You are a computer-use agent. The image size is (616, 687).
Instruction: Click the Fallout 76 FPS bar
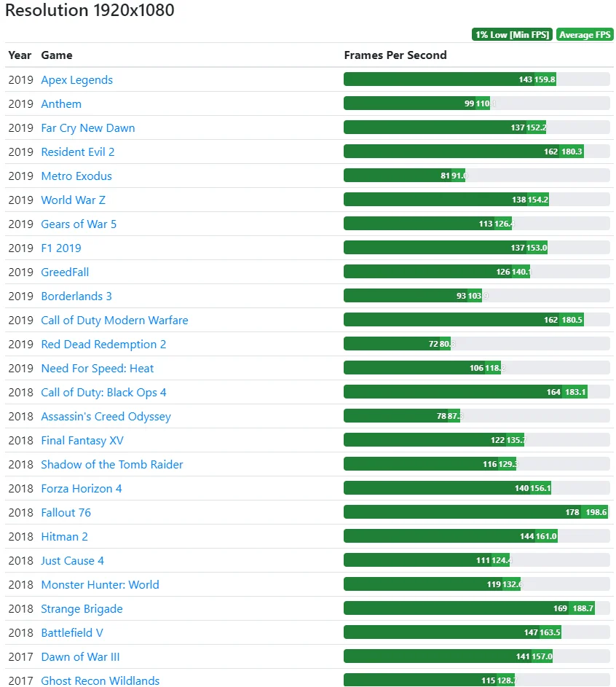(x=475, y=512)
